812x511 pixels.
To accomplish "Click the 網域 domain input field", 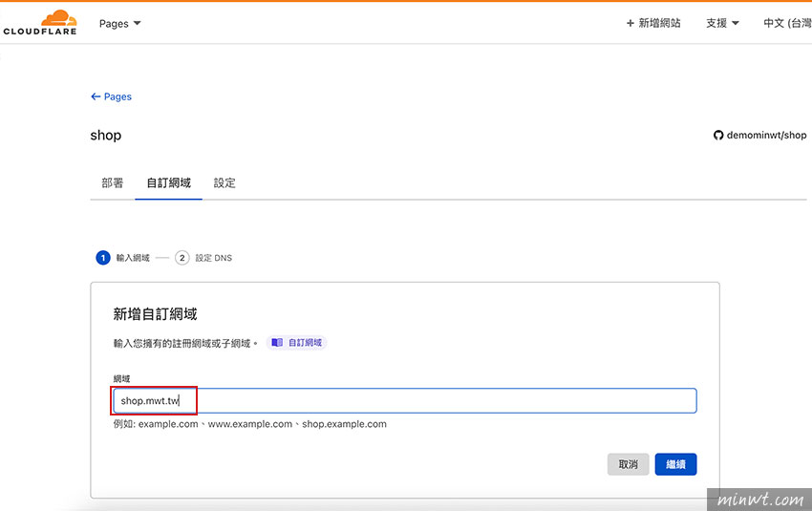I will [x=405, y=401].
